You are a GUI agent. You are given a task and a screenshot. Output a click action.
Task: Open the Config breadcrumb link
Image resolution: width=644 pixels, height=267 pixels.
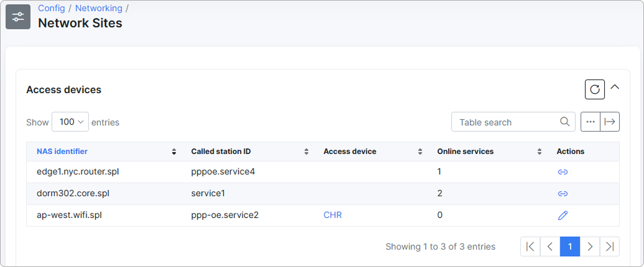click(52, 8)
